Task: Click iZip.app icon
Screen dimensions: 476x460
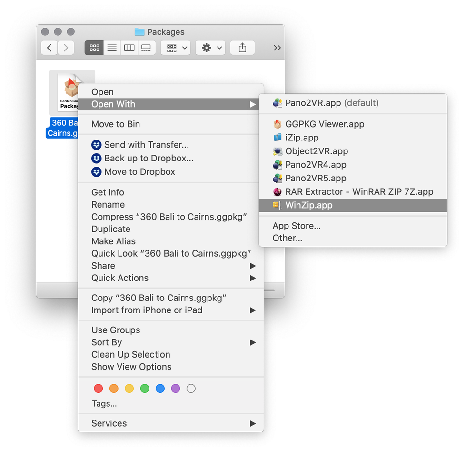Action: pyautogui.click(x=278, y=138)
